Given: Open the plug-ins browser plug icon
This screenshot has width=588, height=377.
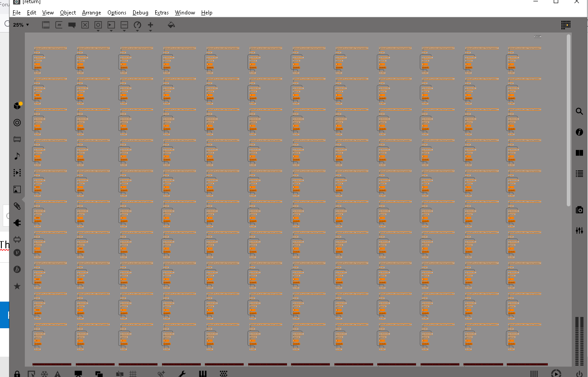Looking at the screenshot, I should pos(17,223).
